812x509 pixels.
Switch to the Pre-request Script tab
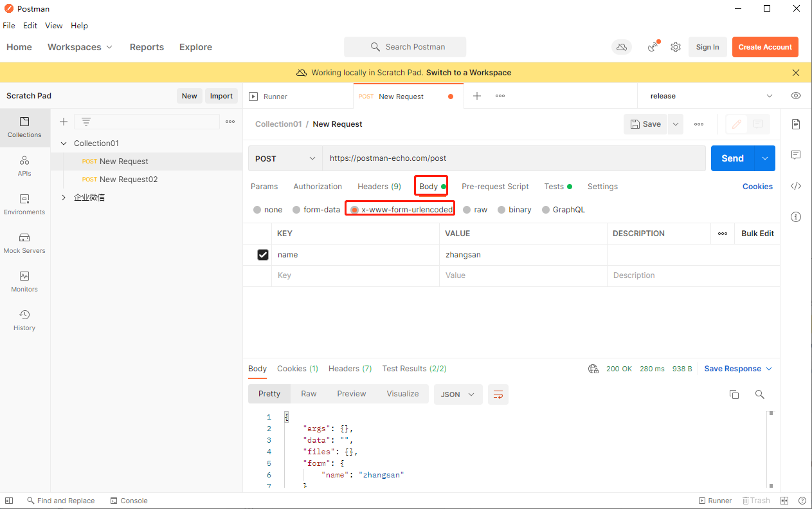(x=495, y=187)
